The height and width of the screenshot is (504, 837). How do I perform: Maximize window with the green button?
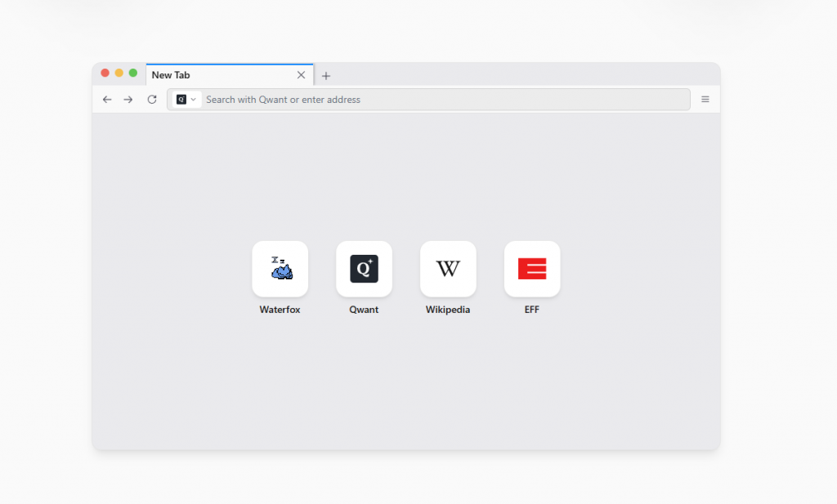(133, 73)
